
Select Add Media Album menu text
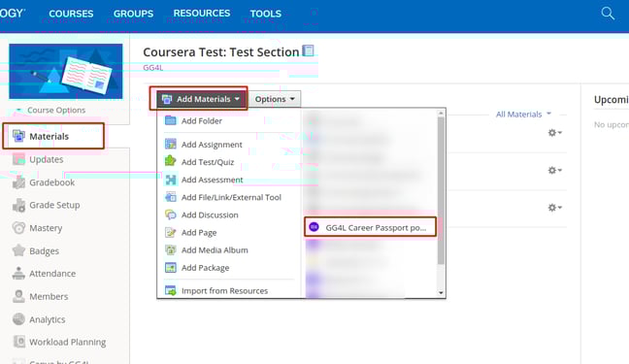point(215,250)
